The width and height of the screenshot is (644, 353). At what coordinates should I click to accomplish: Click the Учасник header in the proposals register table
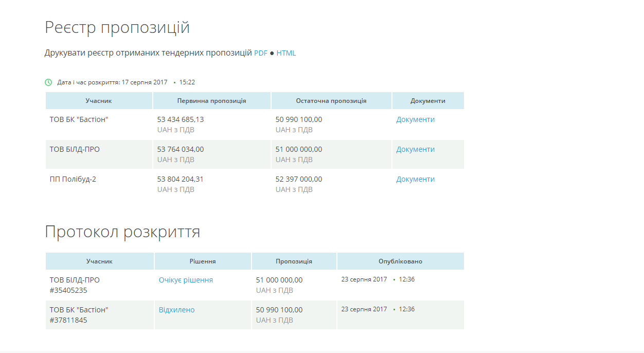click(99, 101)
